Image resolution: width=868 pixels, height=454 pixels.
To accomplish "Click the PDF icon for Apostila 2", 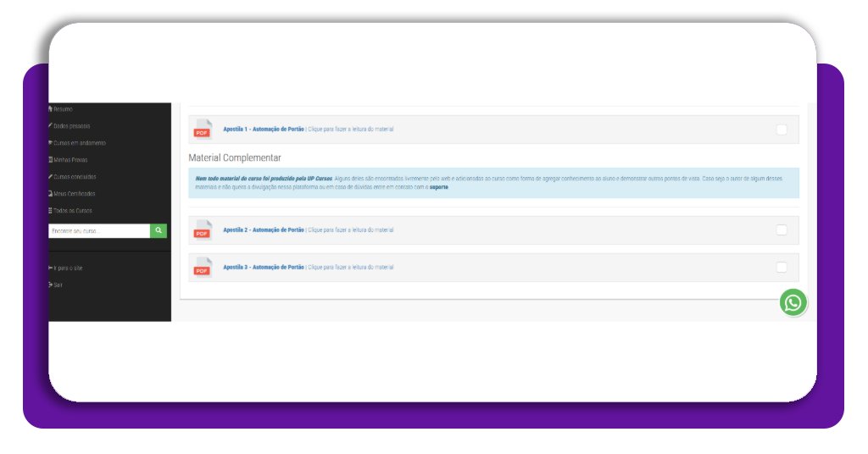I will point(202,230).
